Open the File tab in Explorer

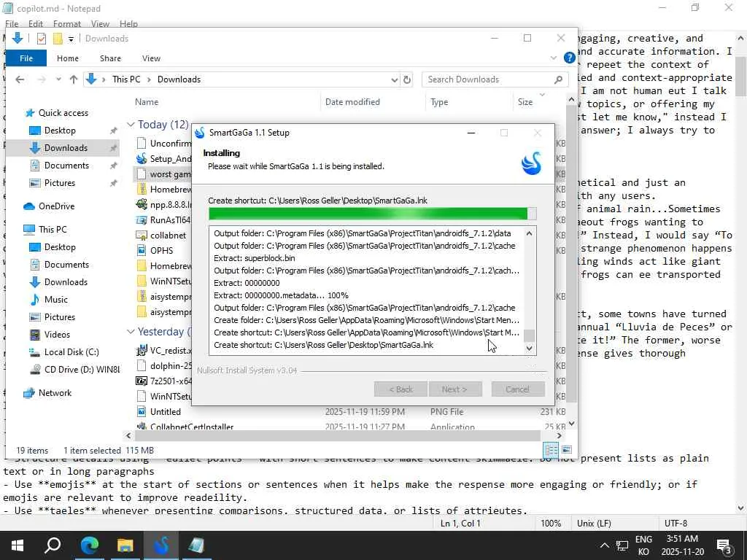pos(26,58)
